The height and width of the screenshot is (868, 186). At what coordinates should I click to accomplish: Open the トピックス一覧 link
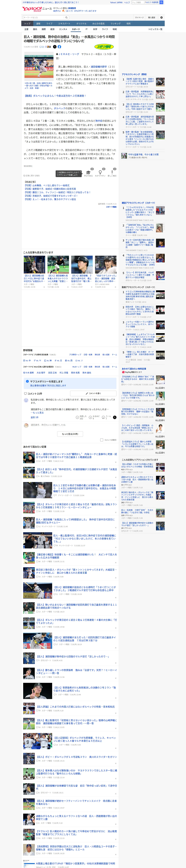[x=155, y=29]
